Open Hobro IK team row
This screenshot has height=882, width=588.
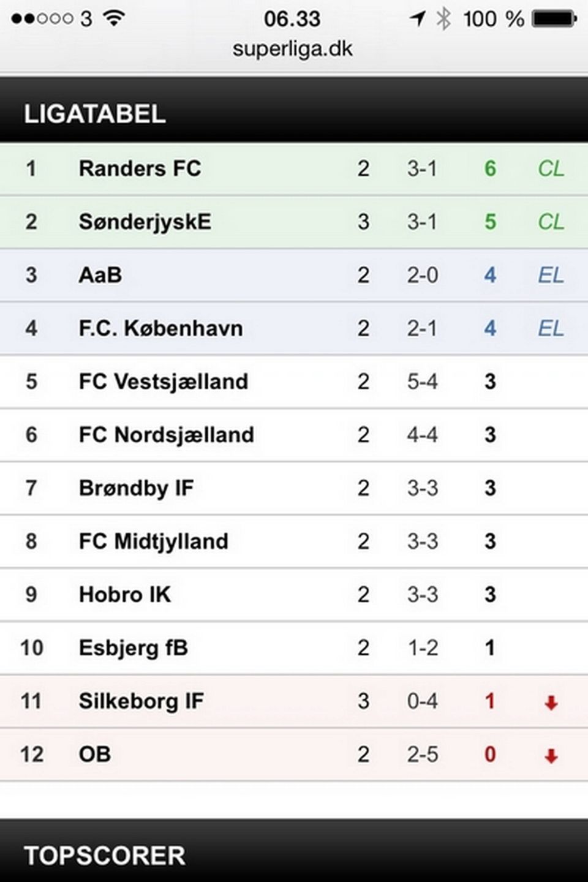(x=294, y=595)
